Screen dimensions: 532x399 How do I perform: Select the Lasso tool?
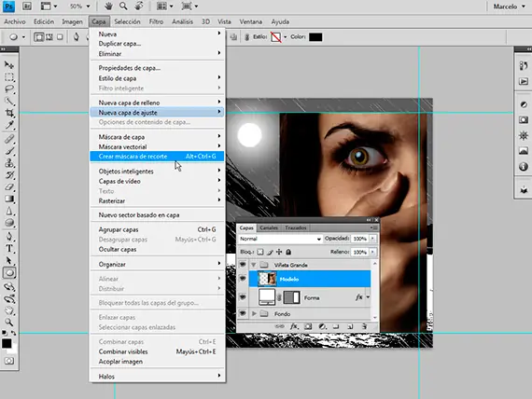click(x=9, y=89)
